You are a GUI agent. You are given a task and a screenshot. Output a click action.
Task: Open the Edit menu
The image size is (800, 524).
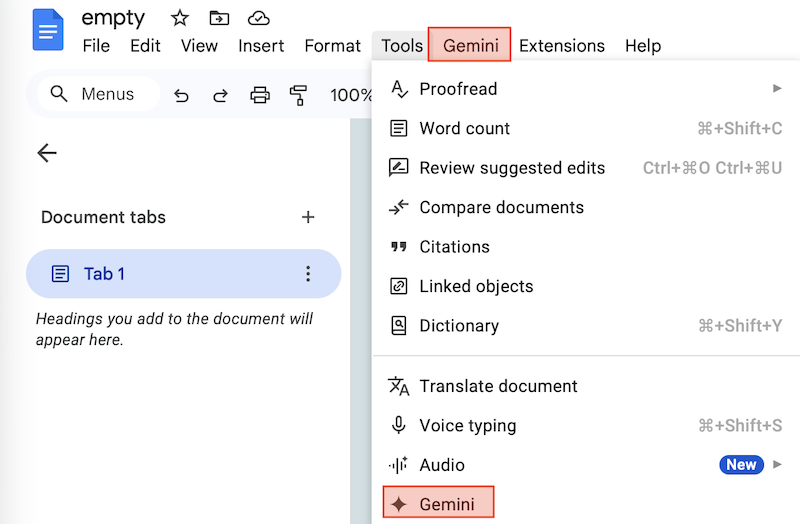point(145,46)
